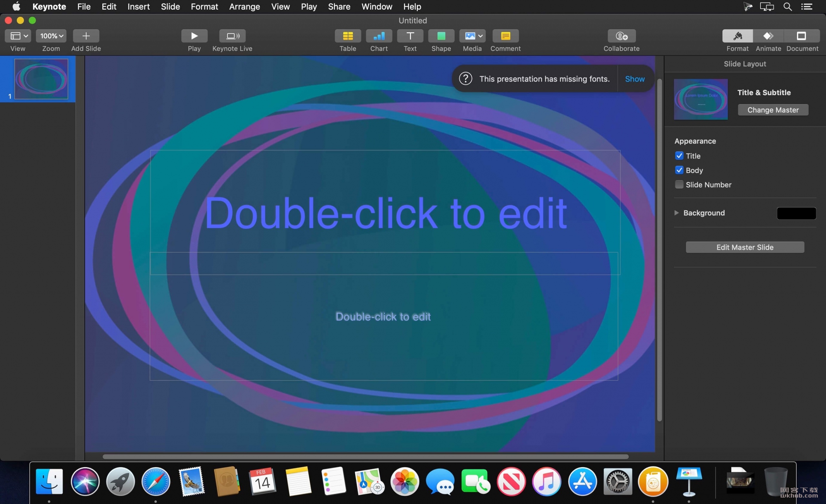Open News app in the Dock

pos(511,481)
